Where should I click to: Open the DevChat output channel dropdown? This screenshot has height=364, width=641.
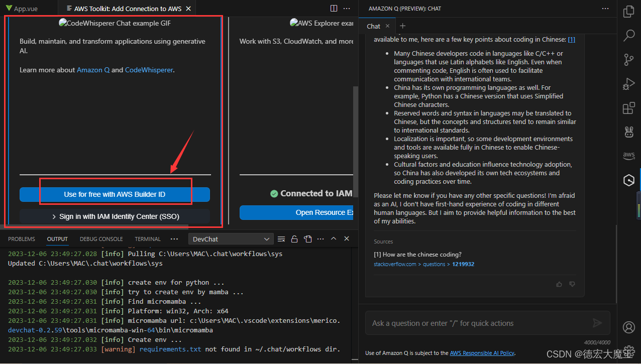(231, 238)
